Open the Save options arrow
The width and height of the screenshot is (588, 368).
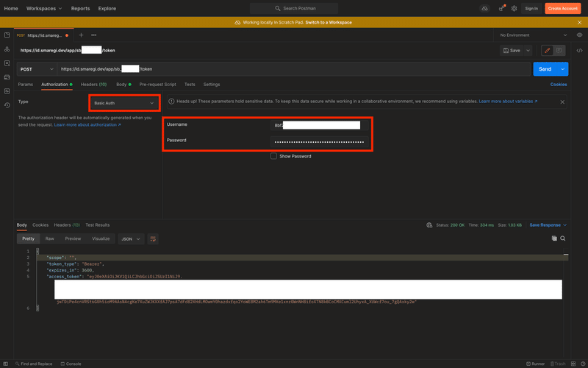coord(528,50)
